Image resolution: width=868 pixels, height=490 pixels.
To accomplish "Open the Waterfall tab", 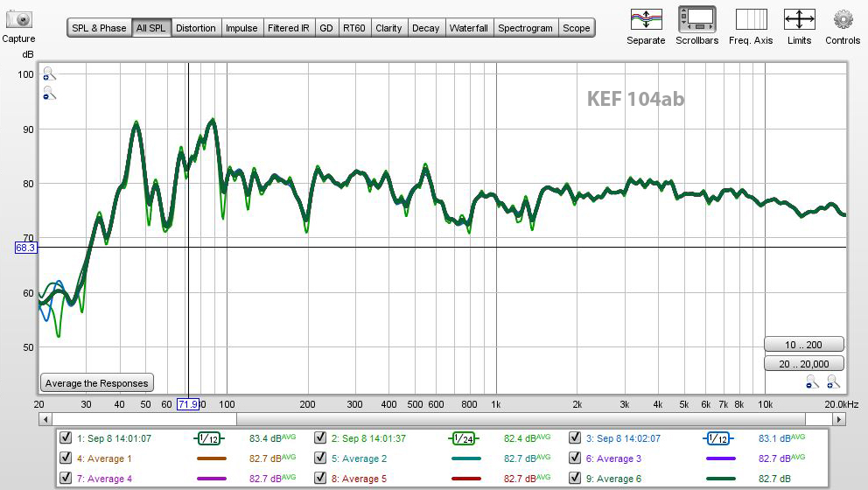I will pos(469,28).
